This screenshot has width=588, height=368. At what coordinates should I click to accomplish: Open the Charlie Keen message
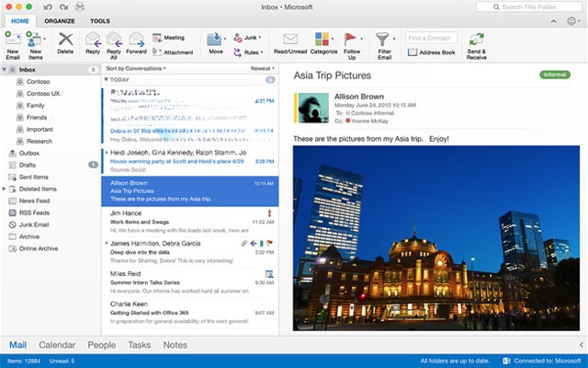point(190,313)
